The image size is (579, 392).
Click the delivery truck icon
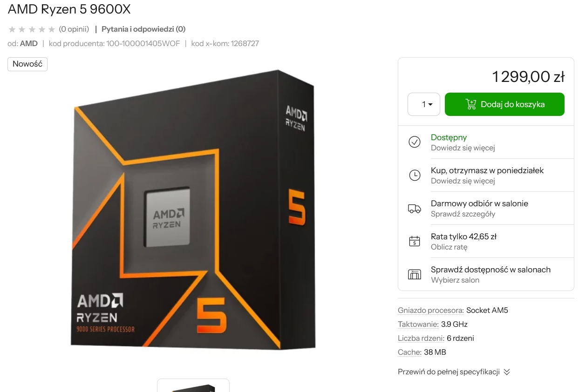pyautogui.click(x=415, y=209)
